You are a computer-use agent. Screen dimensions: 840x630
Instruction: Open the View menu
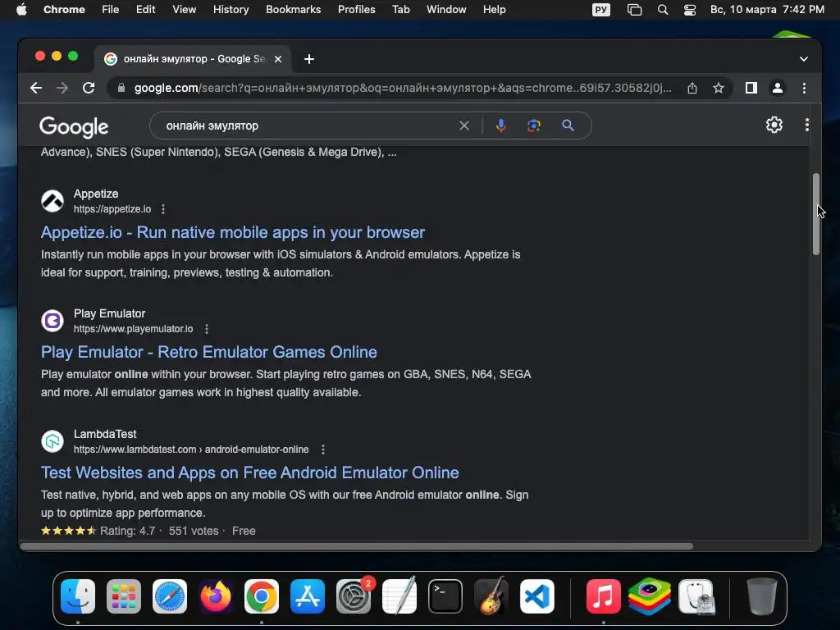point(185,10)
